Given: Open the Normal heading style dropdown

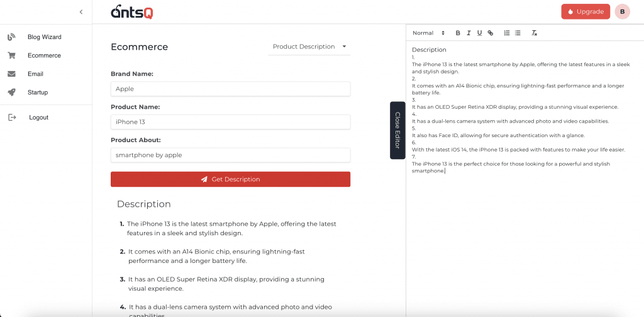Looking at the screenshot, I should click(x=428, y=33).
